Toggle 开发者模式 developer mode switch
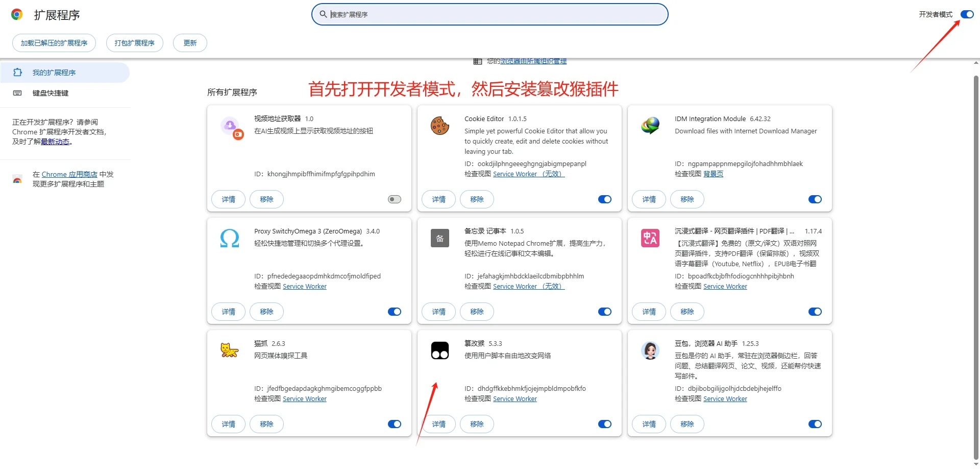This screenshot has width=980, height=469. (x=967, y=14)
